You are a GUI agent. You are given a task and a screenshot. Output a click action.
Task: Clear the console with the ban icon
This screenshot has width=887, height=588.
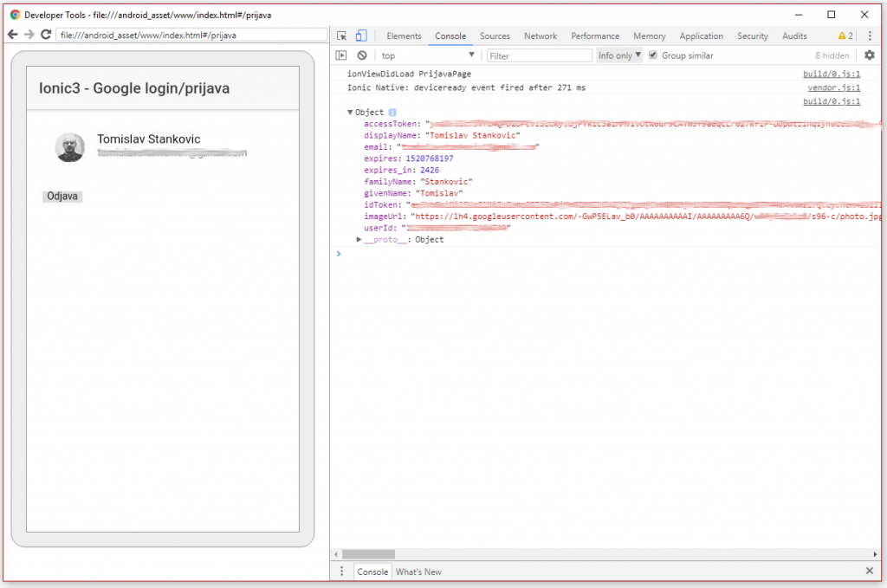pyautogui.click(x=362, y=55)
